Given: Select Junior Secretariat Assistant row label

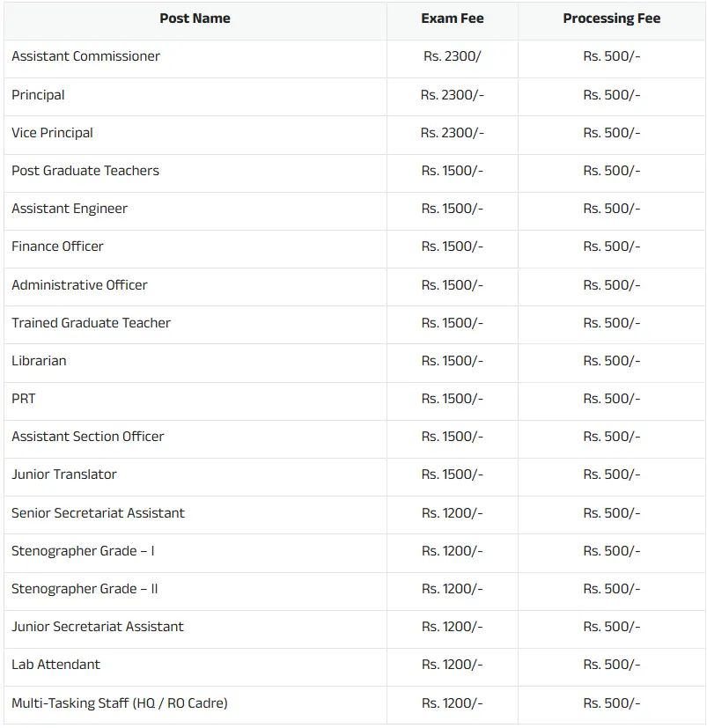Looking at the screenshot, I should [x=98, y=627].
